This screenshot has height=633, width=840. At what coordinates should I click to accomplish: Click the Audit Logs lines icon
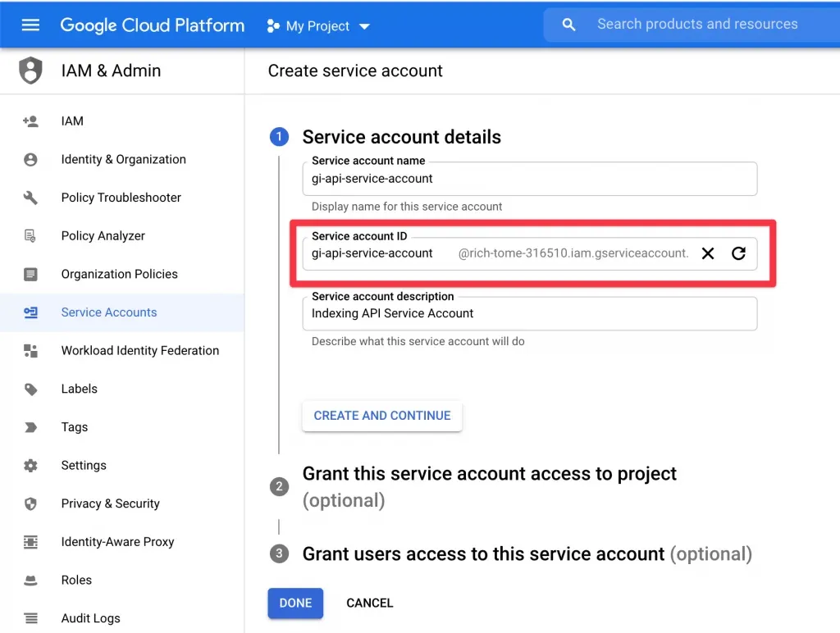tap(30, 618)
